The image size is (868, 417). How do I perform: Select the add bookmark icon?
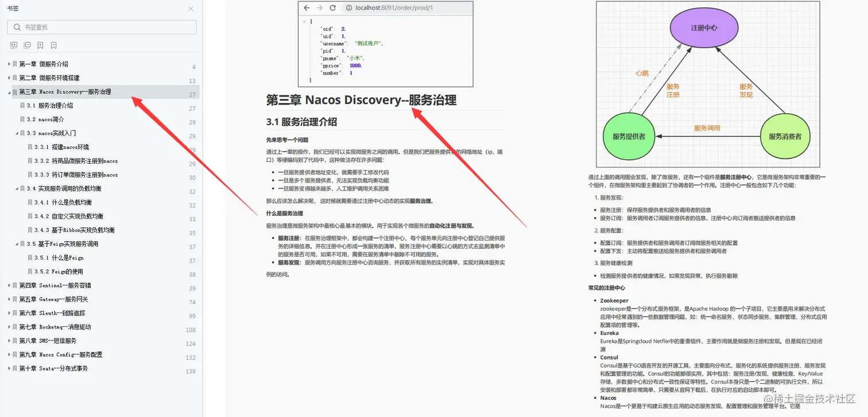coord(40,45)
